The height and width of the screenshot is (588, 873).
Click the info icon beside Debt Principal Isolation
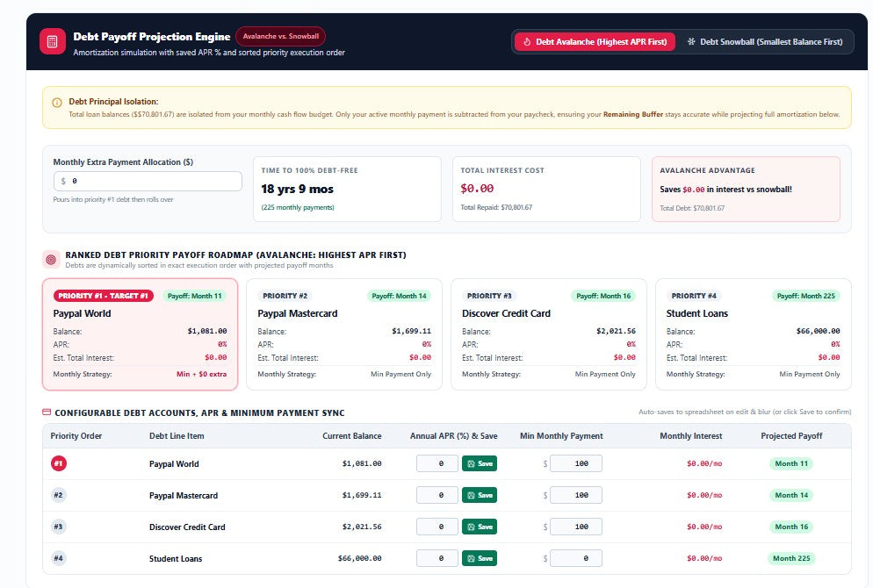57,103
